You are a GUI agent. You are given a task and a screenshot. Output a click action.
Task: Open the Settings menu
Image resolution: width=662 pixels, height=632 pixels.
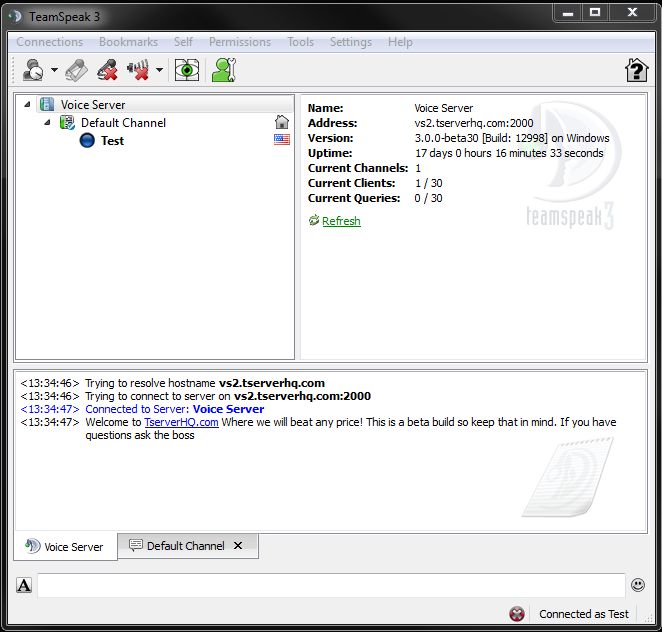pos(351,42)
